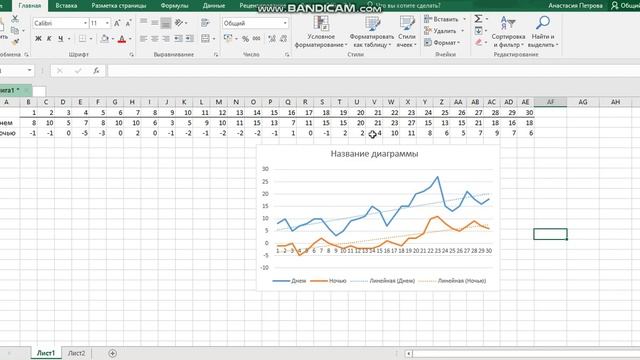Click the Cut scissors icon

(x=15, y=18)
